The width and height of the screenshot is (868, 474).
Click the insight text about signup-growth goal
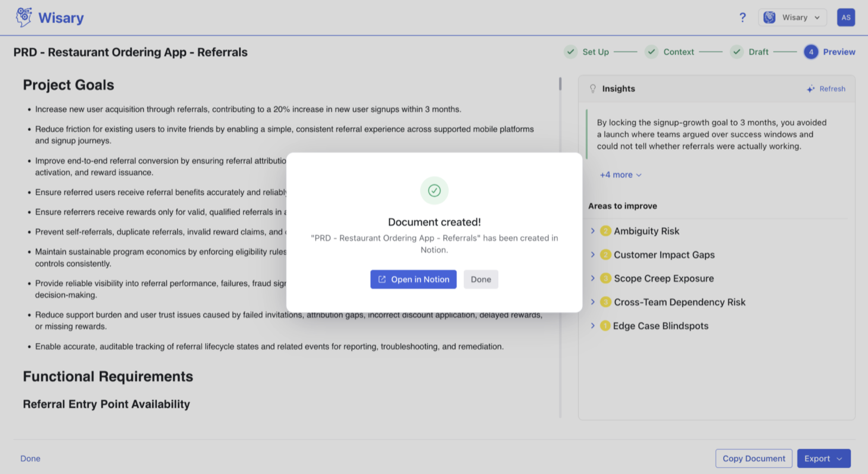pos(712,134)
